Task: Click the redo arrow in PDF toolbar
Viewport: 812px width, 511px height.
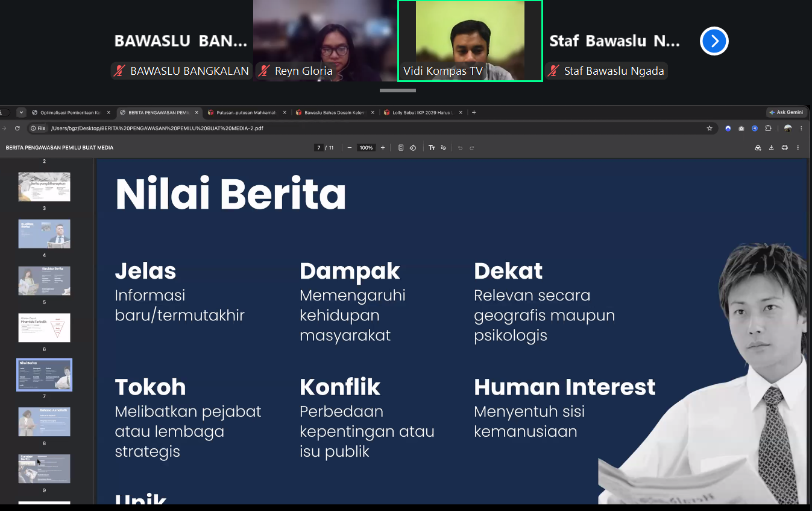Action: pyautogui.click(x=472, y=148)
